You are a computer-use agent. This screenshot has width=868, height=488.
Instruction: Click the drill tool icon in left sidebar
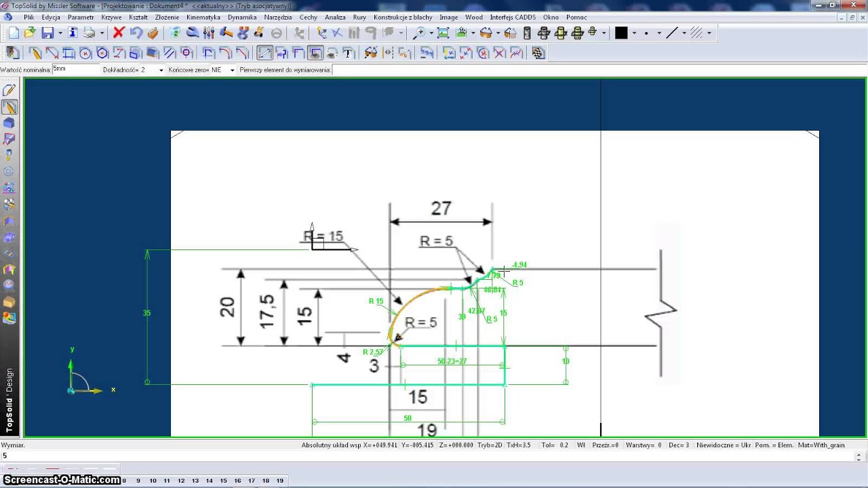9,155
